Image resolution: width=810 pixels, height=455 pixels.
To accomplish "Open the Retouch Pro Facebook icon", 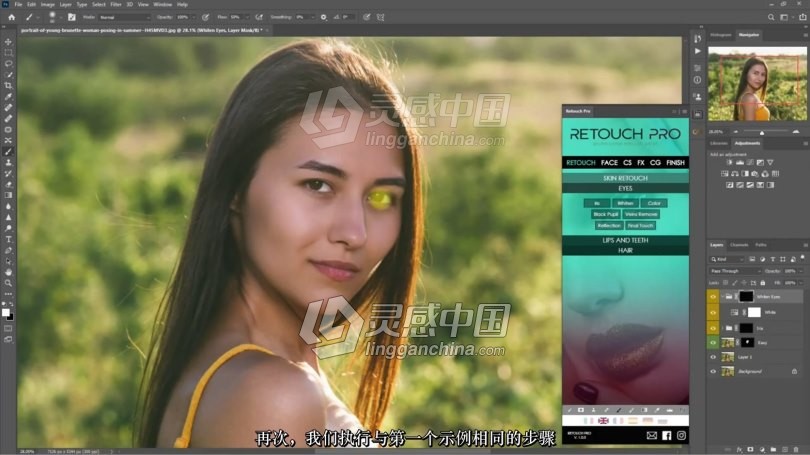I will (667, 435).
